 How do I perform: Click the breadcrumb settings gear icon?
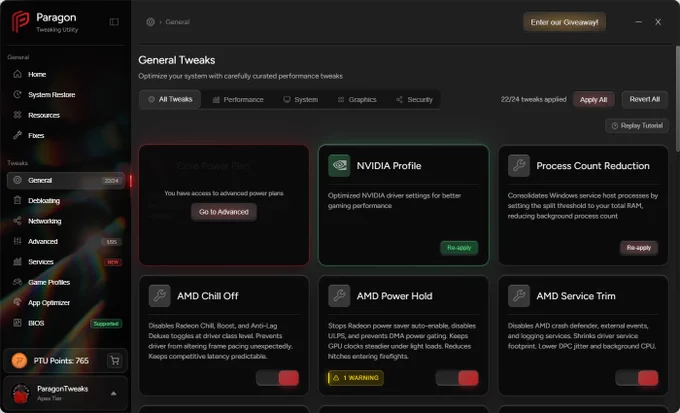tap(150, 22)
